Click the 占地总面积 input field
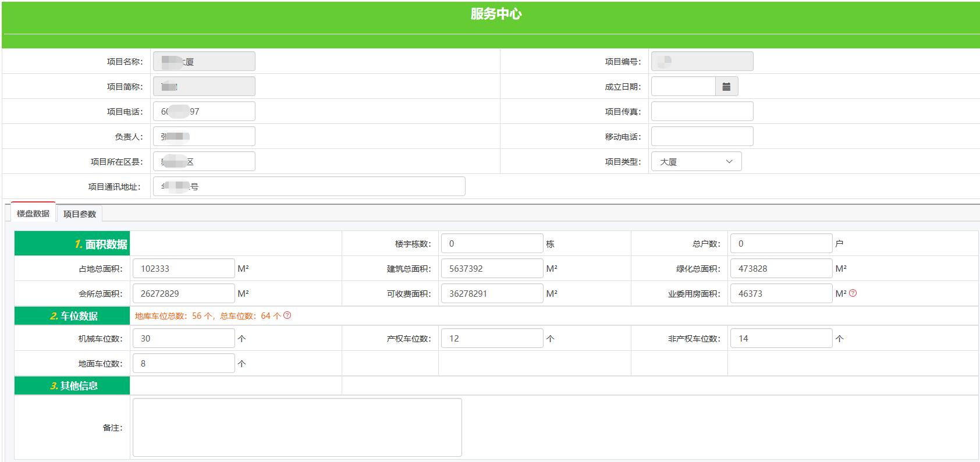Viewport: 980px width, 462px height. [x=183, y=269]
